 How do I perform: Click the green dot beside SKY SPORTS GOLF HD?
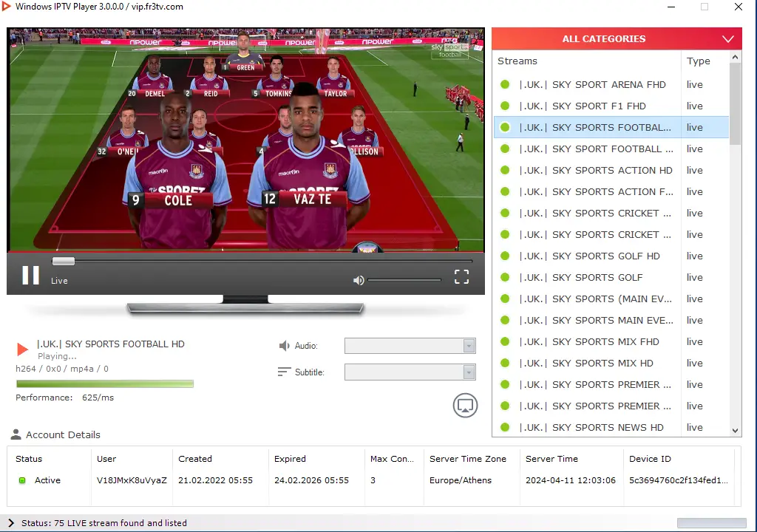tap(505, 256)
